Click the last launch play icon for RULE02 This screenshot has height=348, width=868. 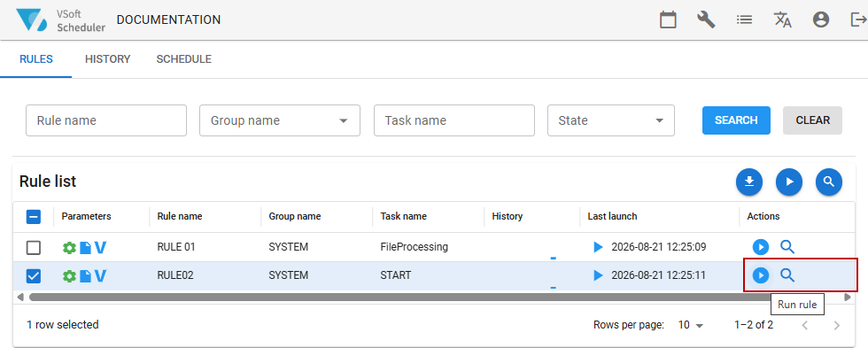coord(598,275)
